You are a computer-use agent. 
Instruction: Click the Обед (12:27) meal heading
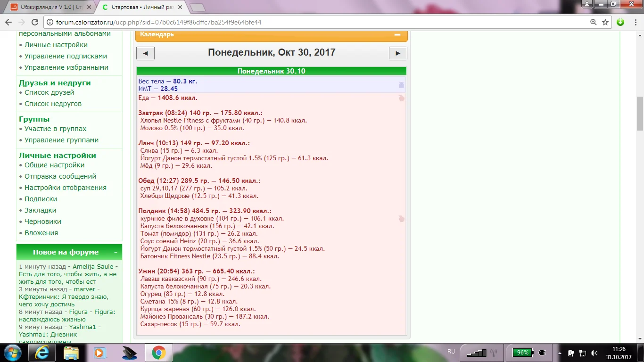(199, 181)
